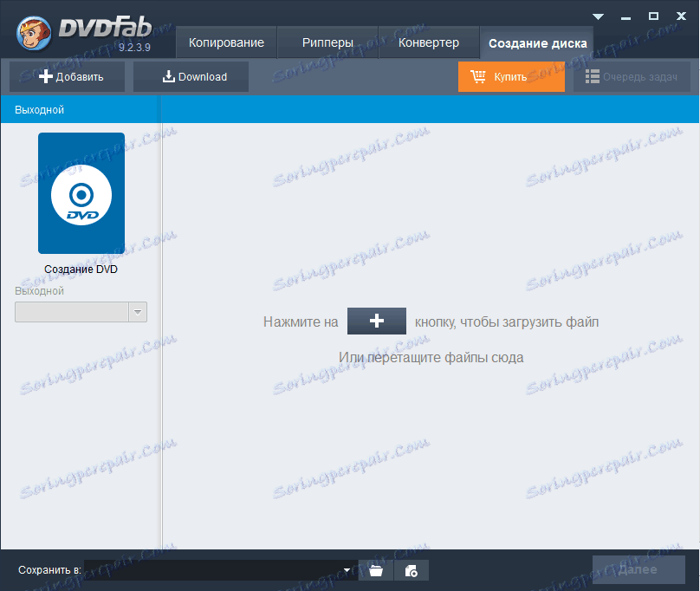The height and width of the screenshot is (591, 700).
Task: Click the Выходной header in blue bar
Action: [39, 109]
